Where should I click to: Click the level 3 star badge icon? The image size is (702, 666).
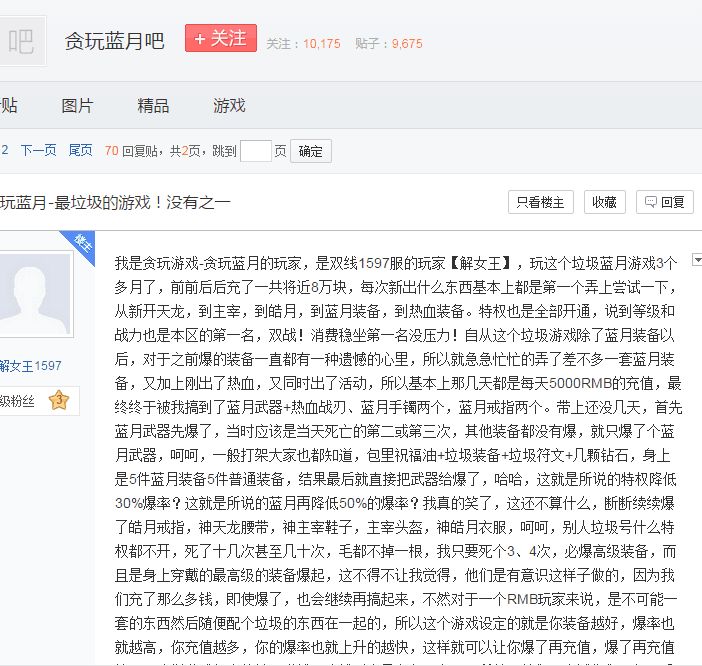click(x=59, y=400)
